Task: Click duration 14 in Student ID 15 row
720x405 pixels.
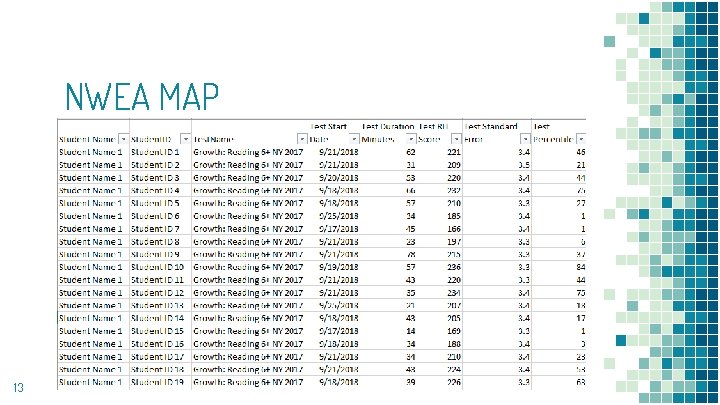Action: click(x=411, y=331)
